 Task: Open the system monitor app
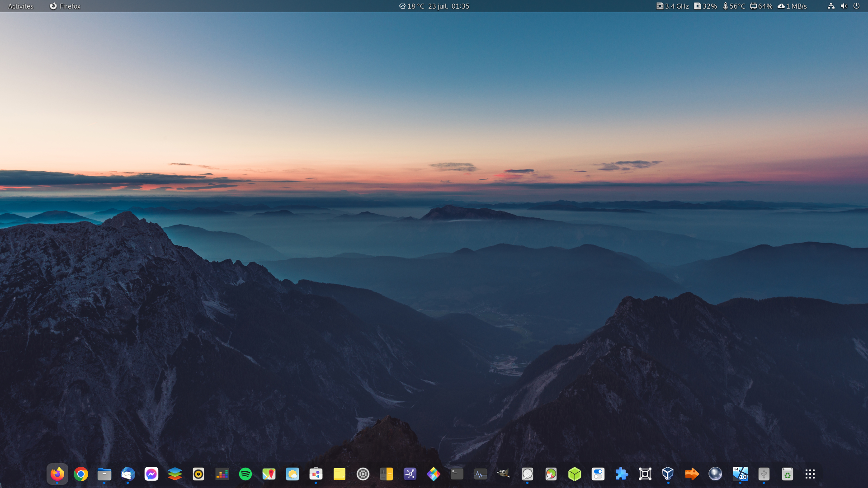480,474
